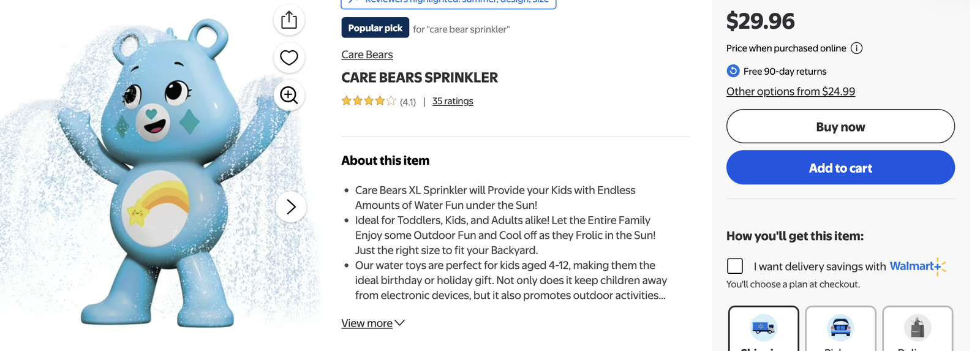Enable Walmart+ delivery savings checkbox

[735, 266]
